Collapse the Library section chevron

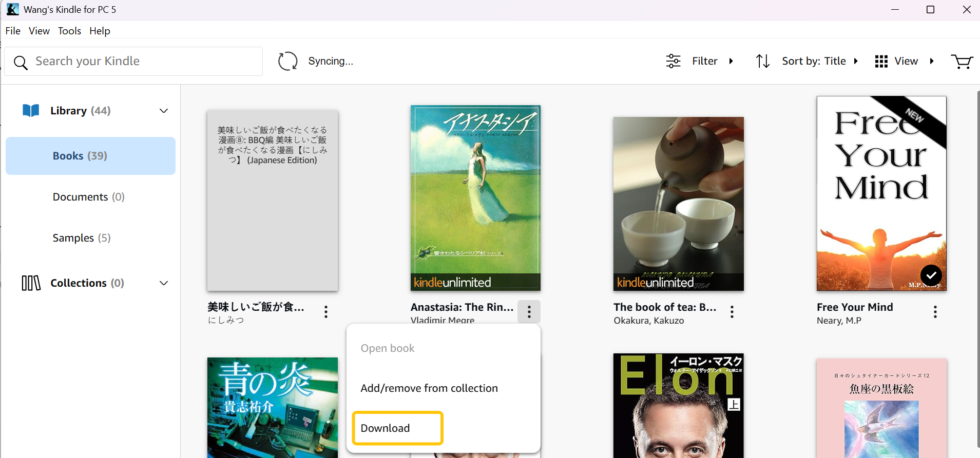pos(164,111)
